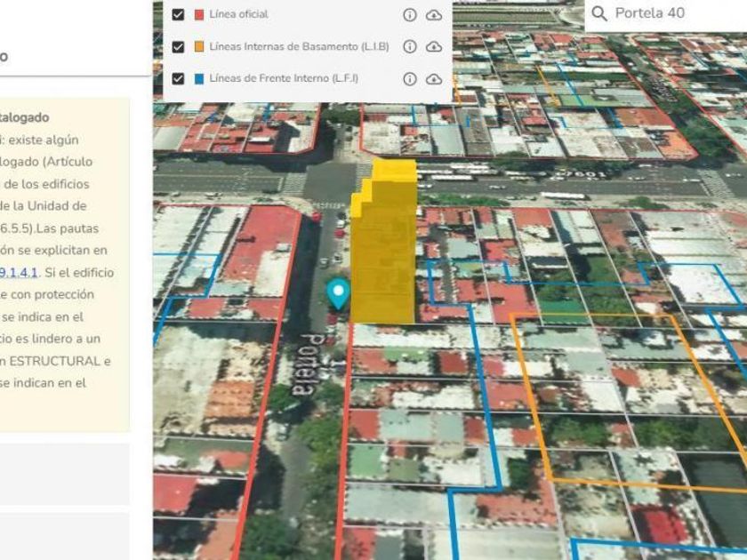The image size is (747, 560).
Task: Click Líneas Internas de Basamento (L.I.B) label
Action: [x=299, y=46]
